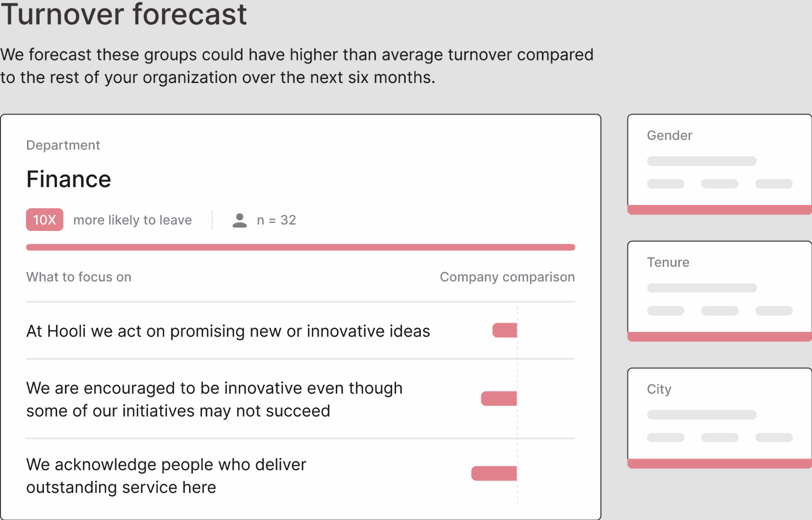Select the 'acknowledge people who deliver' question

click(166, 475)
